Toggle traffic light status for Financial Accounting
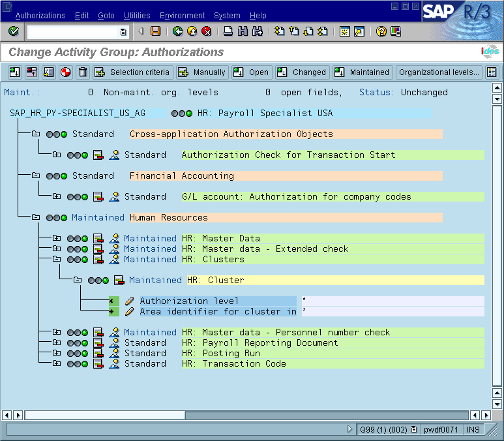The height and width of the screenshot is (441, 504). coord(57,176)
